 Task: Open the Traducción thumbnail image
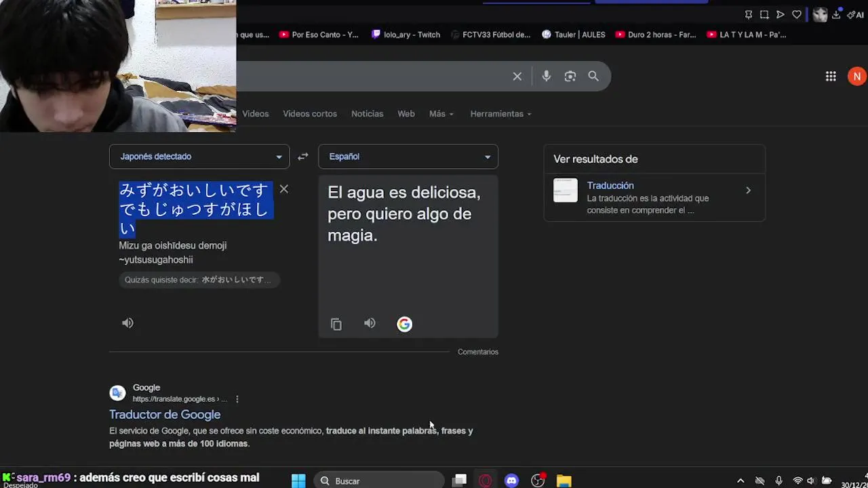[x=566, y=190]
